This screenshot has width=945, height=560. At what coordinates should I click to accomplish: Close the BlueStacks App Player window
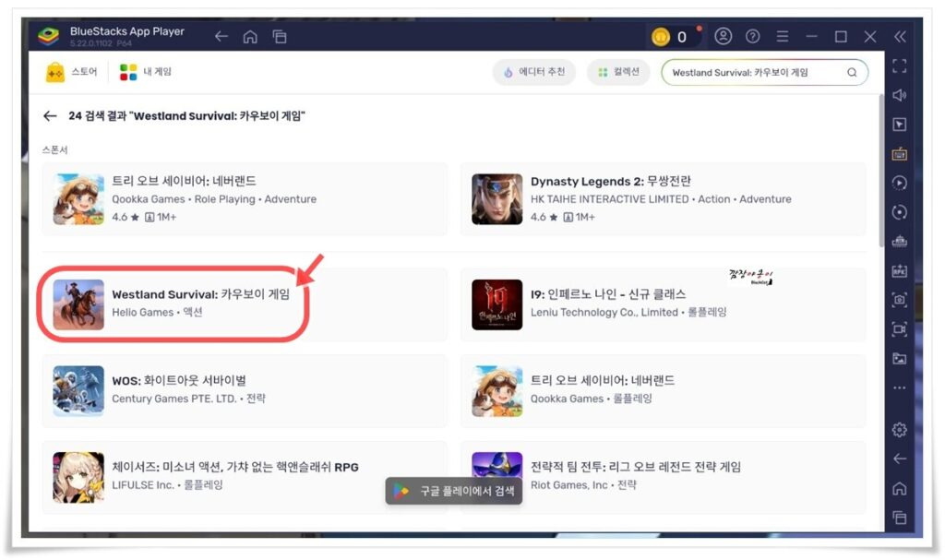(870, 37)
